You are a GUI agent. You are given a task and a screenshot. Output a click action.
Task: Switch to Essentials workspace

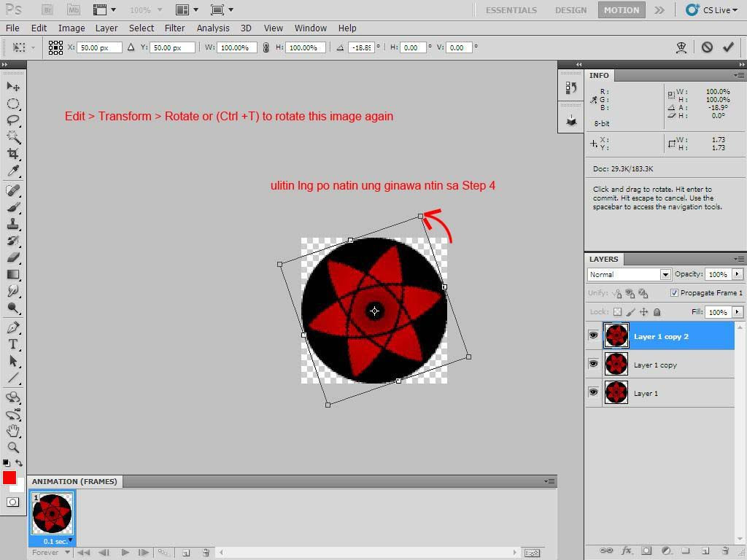tap(511, 10)
